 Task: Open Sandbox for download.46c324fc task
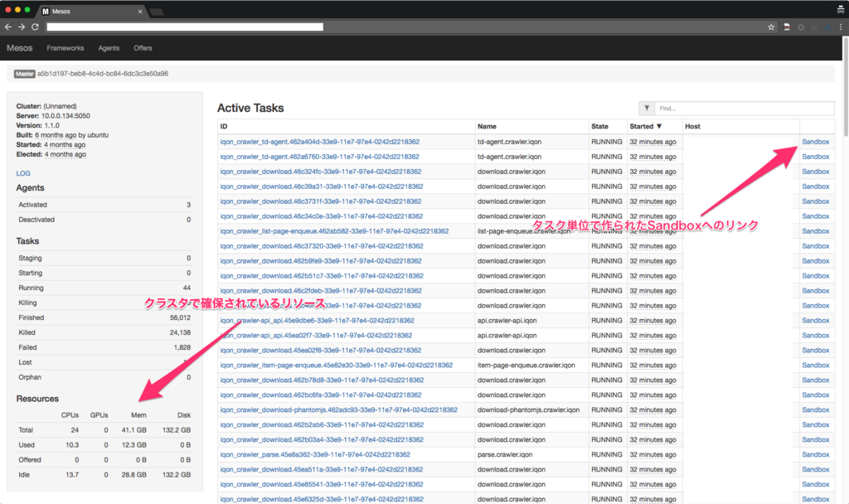click(x=816, y=172)
